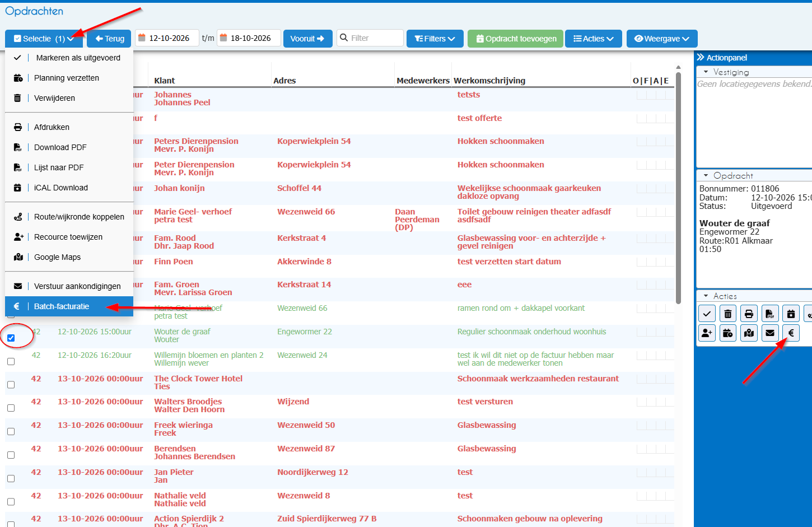Expand the Acties dropdown in the toolbar

click(594, 39)
